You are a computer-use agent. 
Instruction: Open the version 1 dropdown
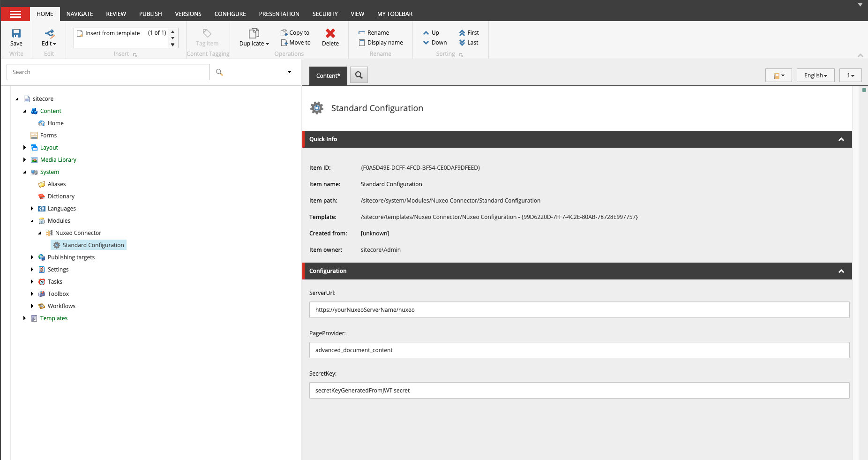[850, 75]
